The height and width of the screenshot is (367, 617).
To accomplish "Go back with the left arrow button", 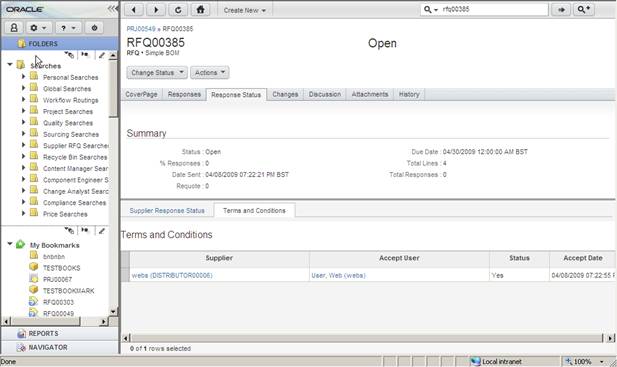I will point(134,10).
